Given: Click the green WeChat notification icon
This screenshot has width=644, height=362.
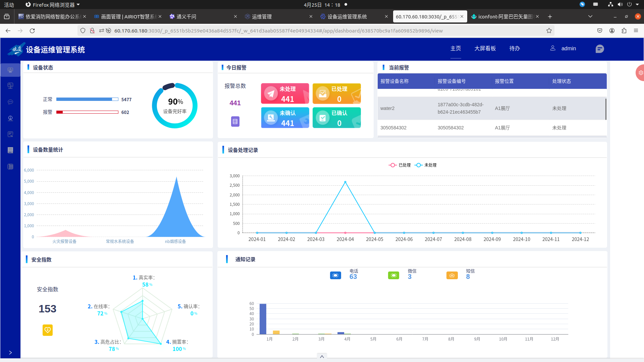Looking at the screenshot, I should [x=393, y=276].
